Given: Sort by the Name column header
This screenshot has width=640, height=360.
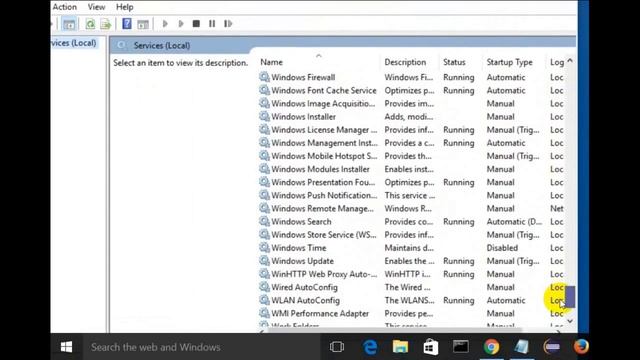Looking at the screenshot, I should pos(271,62).
